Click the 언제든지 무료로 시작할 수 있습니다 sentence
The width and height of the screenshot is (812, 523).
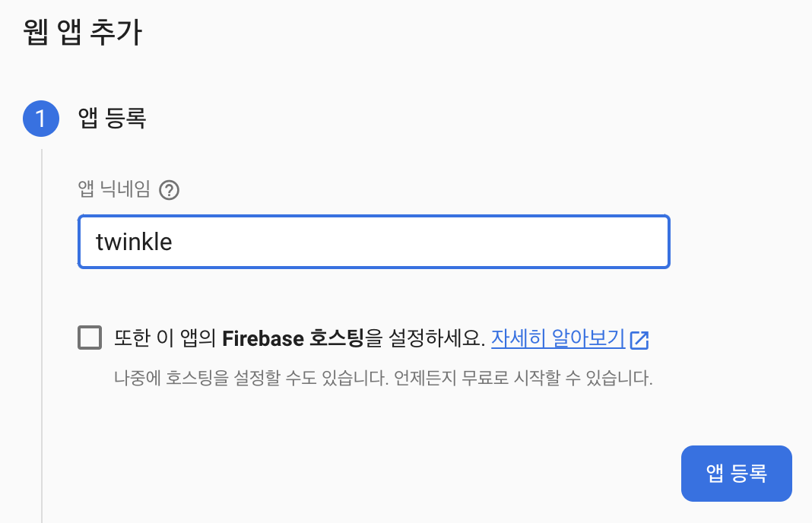(524, 378)
